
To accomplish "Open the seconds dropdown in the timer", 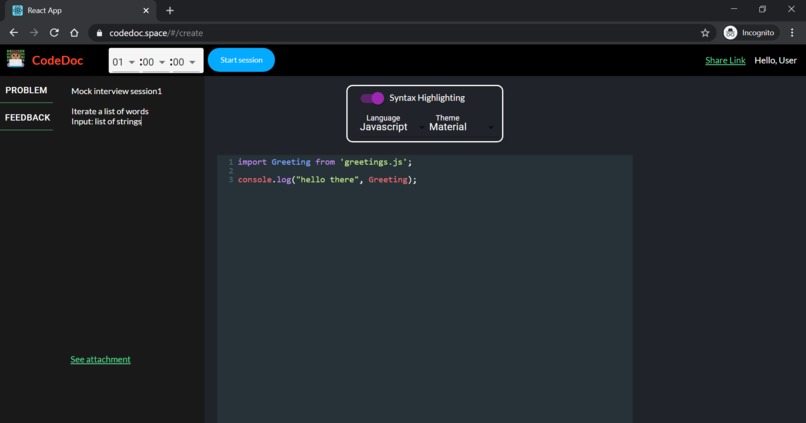I will 184,62.
